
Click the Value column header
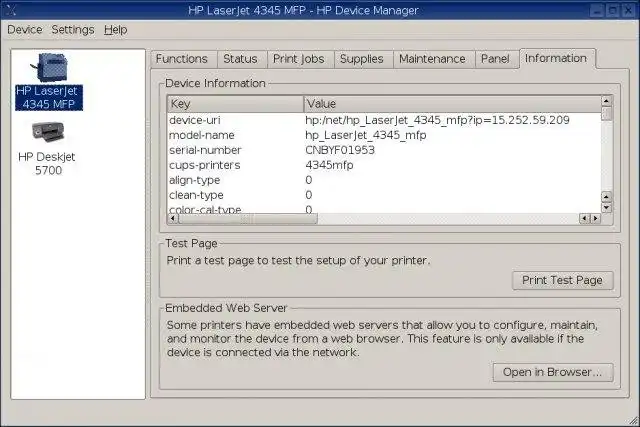[452, 104]
